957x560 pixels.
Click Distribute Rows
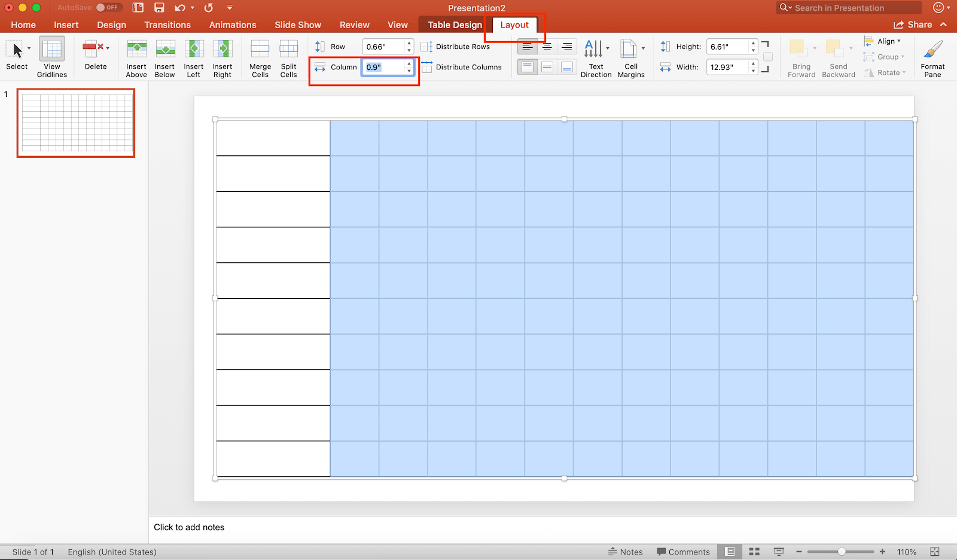[x=457, y=46]
